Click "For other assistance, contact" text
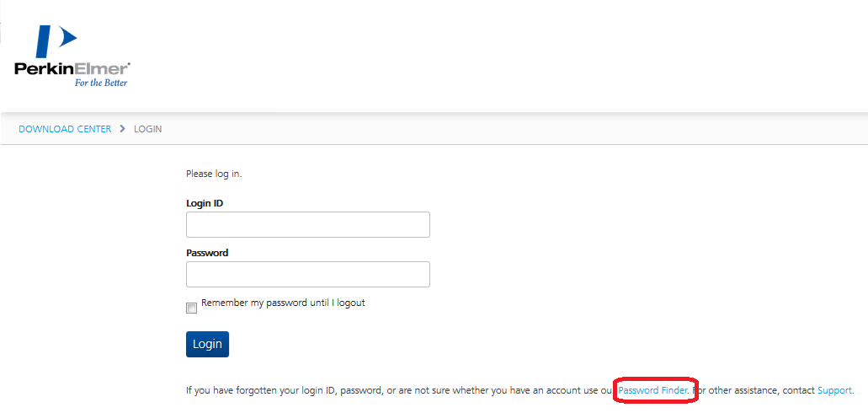The width and height of the screenshot is (868, 413). tap(754, 390)
